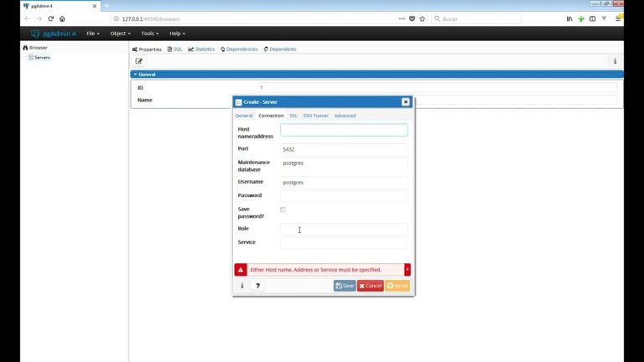
Task: Bookmark page with star icon
Action: click(x=423, y=19)
